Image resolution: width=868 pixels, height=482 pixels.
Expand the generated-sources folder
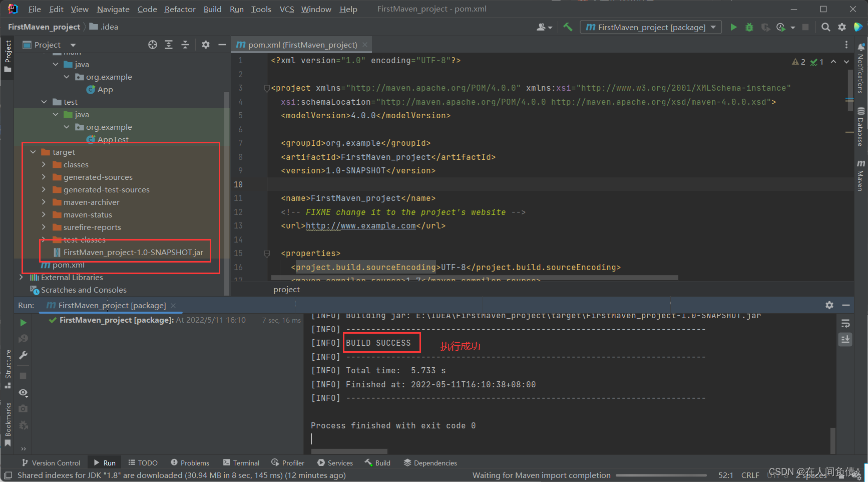pyautogui.click(x=44, y=177)
